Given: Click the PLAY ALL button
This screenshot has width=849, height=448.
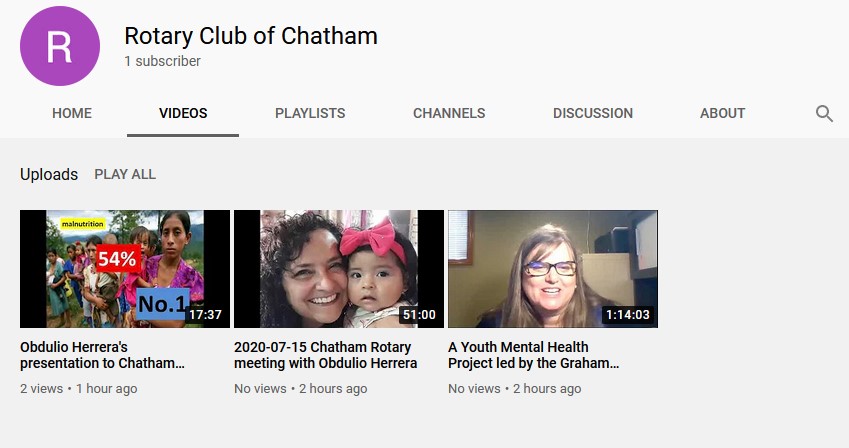Looking at the screenshot, I should [x=125, y=174].
